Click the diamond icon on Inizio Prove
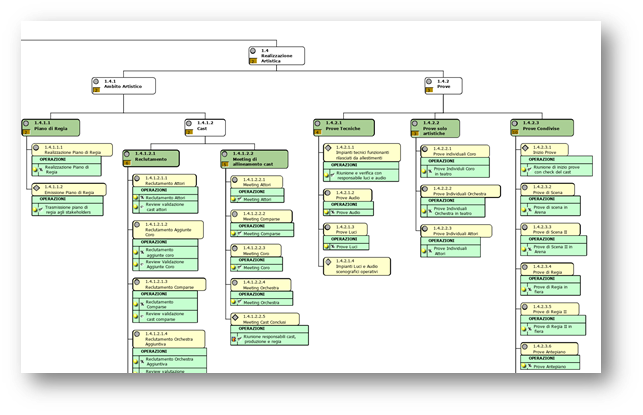 pyautogui.click(x=525, y=148)
